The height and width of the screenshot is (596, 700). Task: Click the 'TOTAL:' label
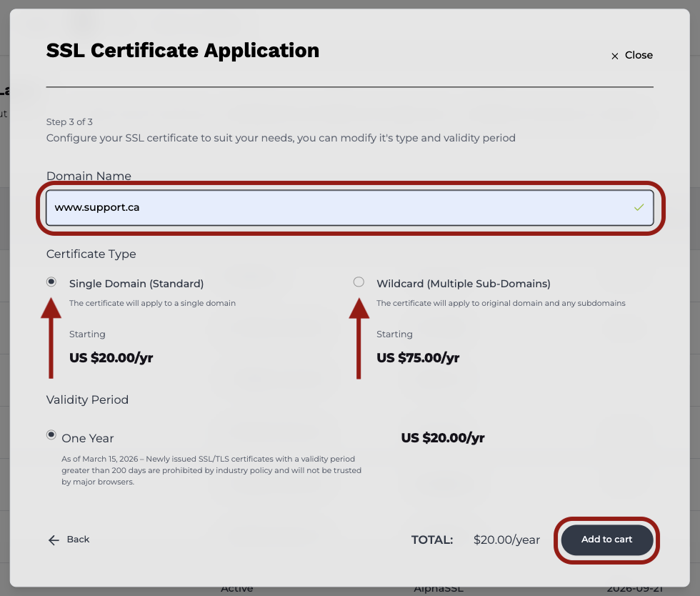(x=432, y=540)
